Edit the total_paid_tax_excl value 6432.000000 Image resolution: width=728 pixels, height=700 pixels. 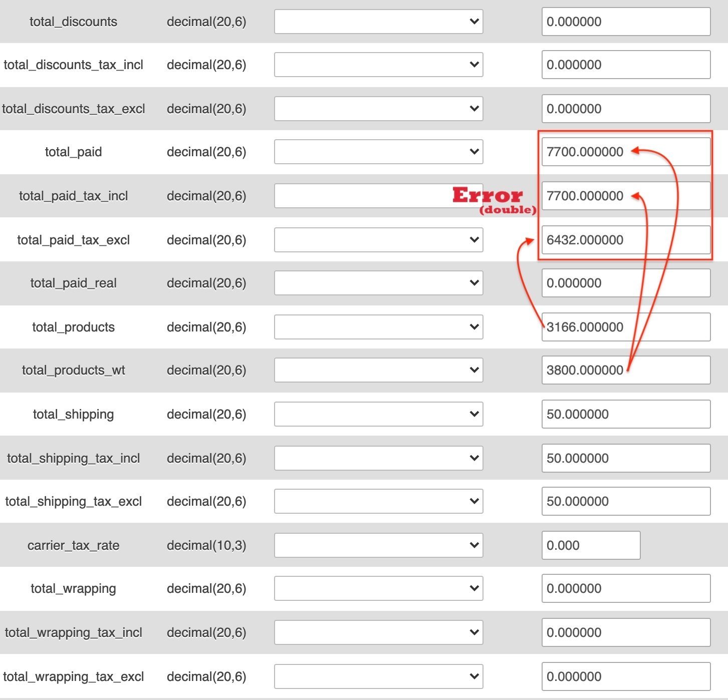(x=626, y=240)
